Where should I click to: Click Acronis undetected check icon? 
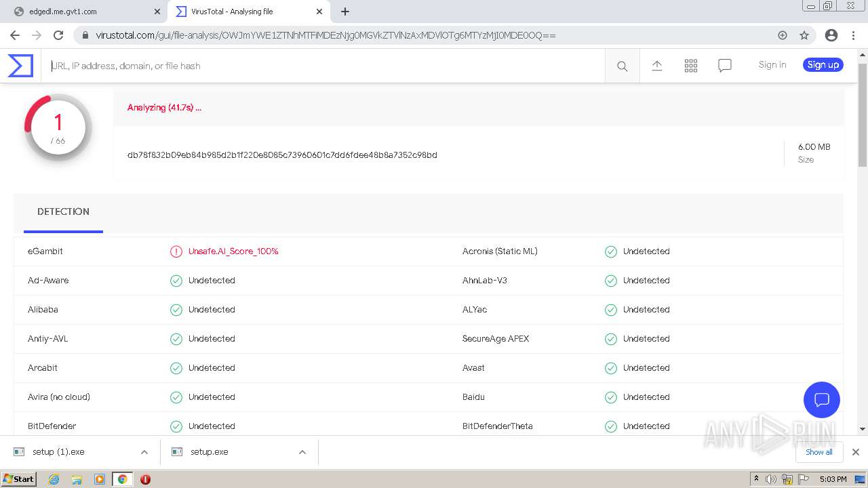point(611,251)
